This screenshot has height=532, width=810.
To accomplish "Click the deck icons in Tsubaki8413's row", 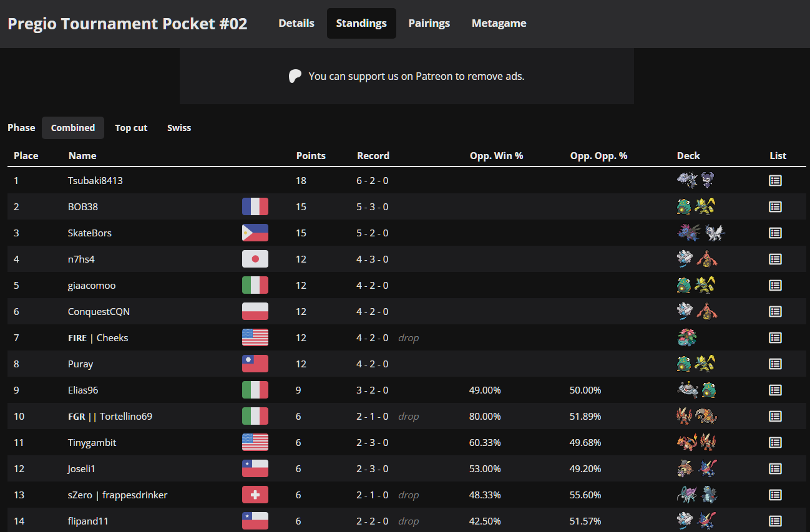I will point(696,181).
